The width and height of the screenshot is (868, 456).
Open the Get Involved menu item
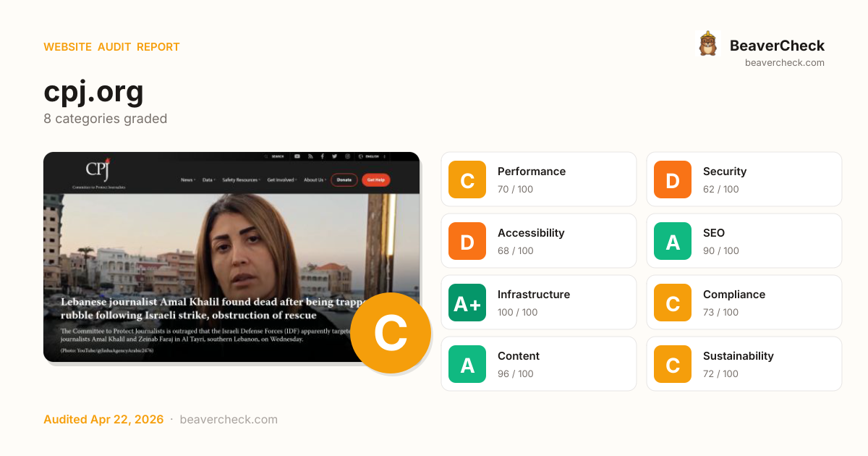(x=282, y=180)
